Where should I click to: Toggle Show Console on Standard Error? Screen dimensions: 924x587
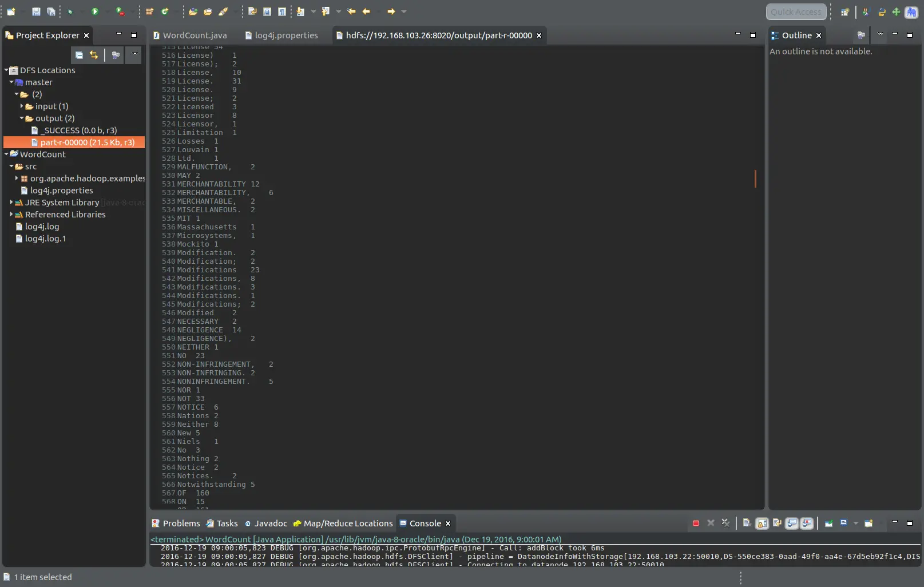pos(807,523)
